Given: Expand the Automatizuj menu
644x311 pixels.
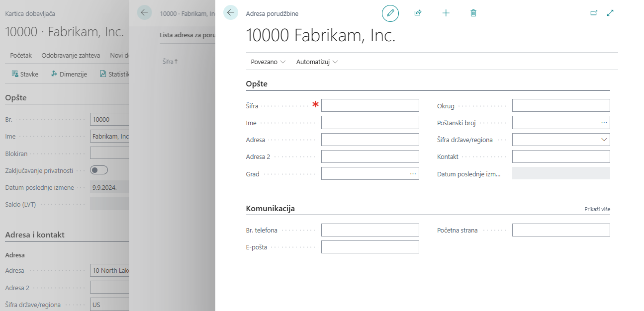Looking at the screenshot, I should 317,62.
